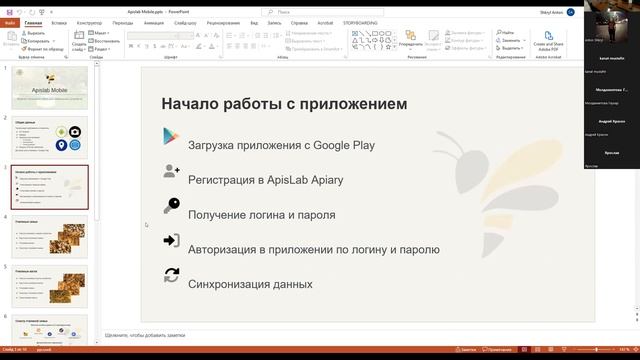Open the Раздел section dropdown
Viewport: 640px width, 360px height.
100,49
